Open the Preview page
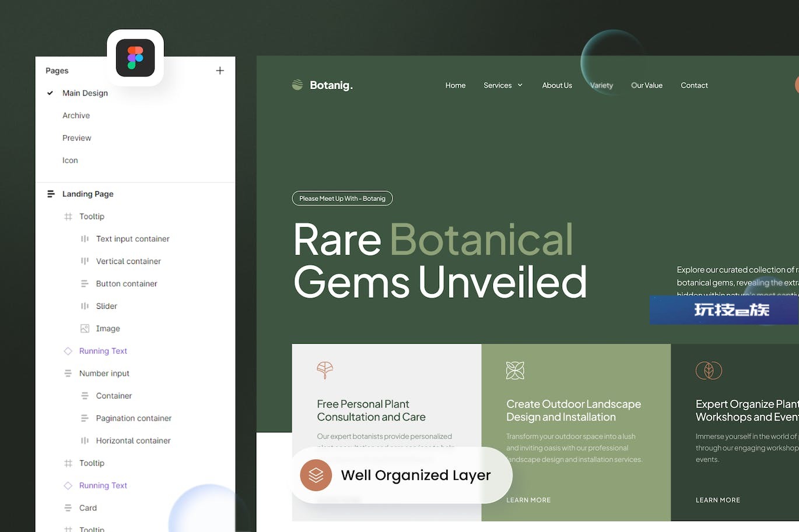The height and width of the screenshot is (532, 799). 77,138
